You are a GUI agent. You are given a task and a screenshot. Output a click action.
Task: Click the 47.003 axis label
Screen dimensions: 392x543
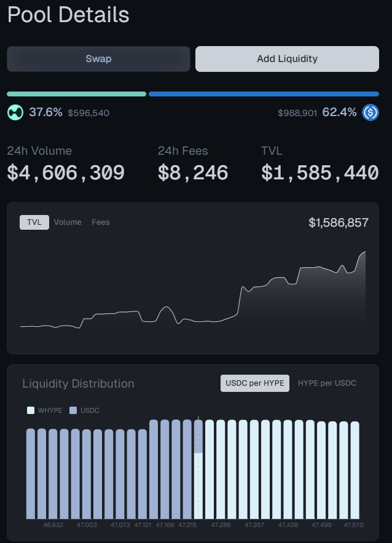click(87, 525)
